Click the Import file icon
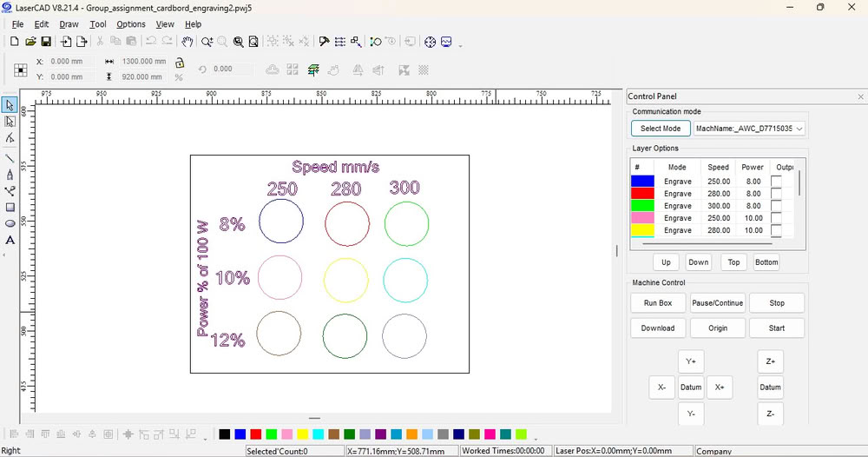The width and height of the screenshot is (868, 457). [66, 42]
